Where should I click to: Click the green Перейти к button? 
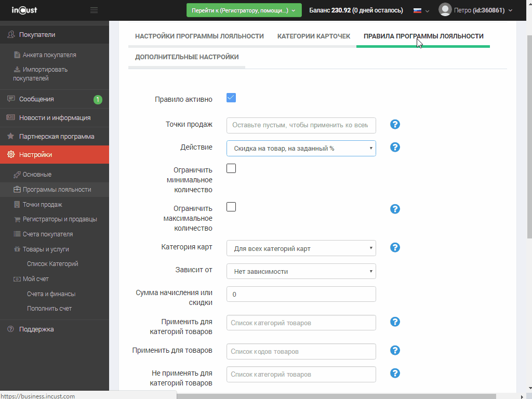[x=244, y=10]
